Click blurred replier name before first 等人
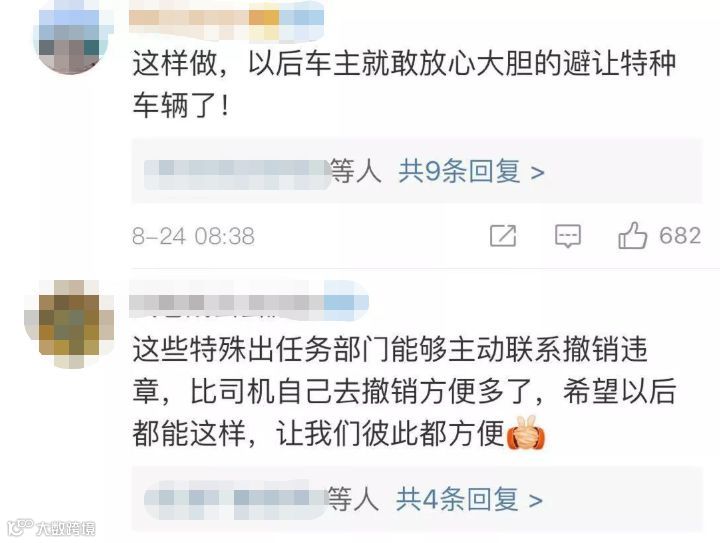 click(237, 174)
